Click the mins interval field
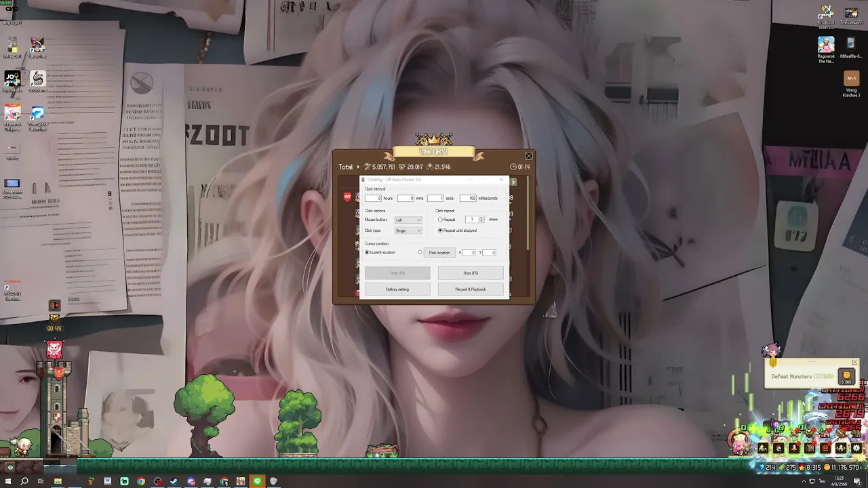This screenshot has width=868, height=488. [406, 198]
